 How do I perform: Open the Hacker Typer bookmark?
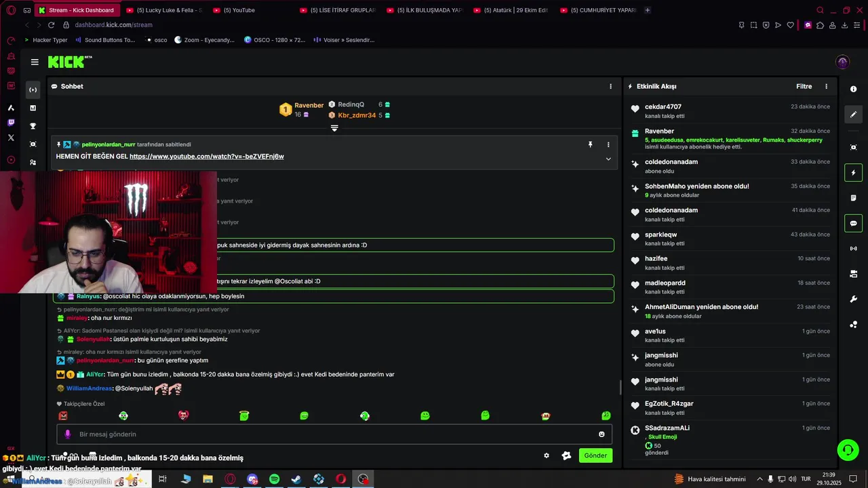[x=46, y=40]
